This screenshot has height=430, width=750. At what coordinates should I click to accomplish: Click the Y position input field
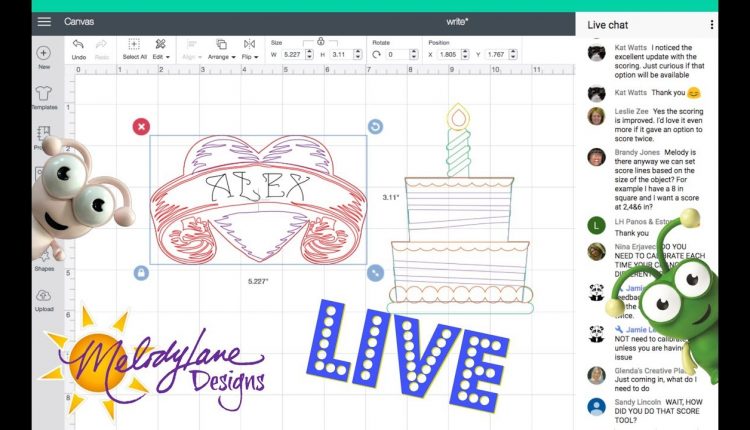(496, 55)
